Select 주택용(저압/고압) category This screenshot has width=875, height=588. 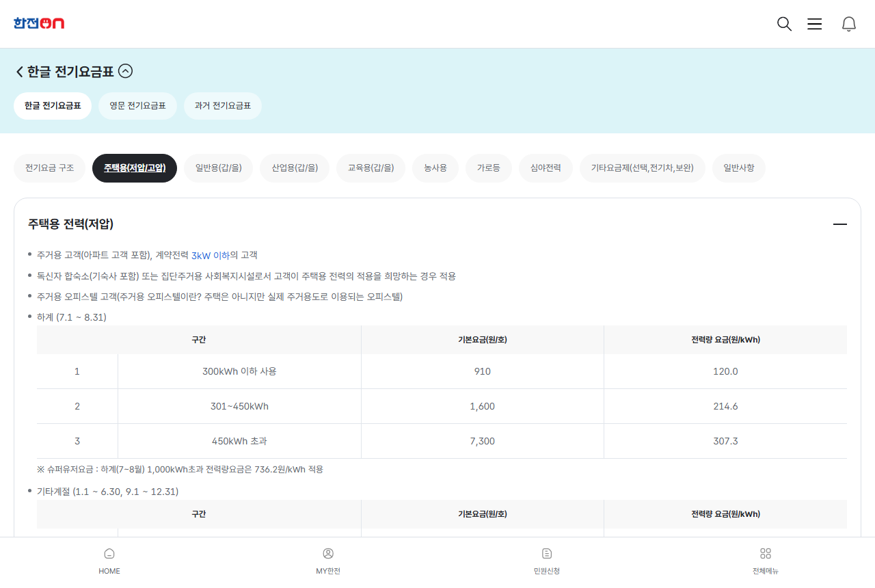[135, 168]
